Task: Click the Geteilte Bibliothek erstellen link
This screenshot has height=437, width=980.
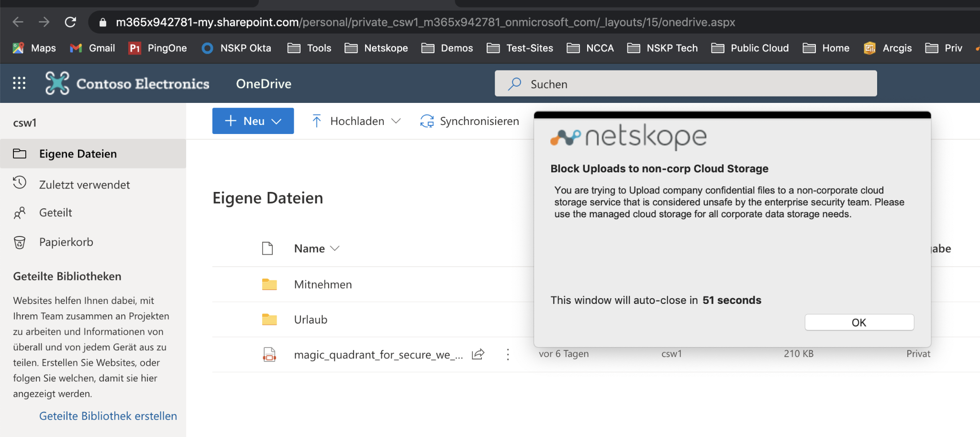Action: point(108,416)
